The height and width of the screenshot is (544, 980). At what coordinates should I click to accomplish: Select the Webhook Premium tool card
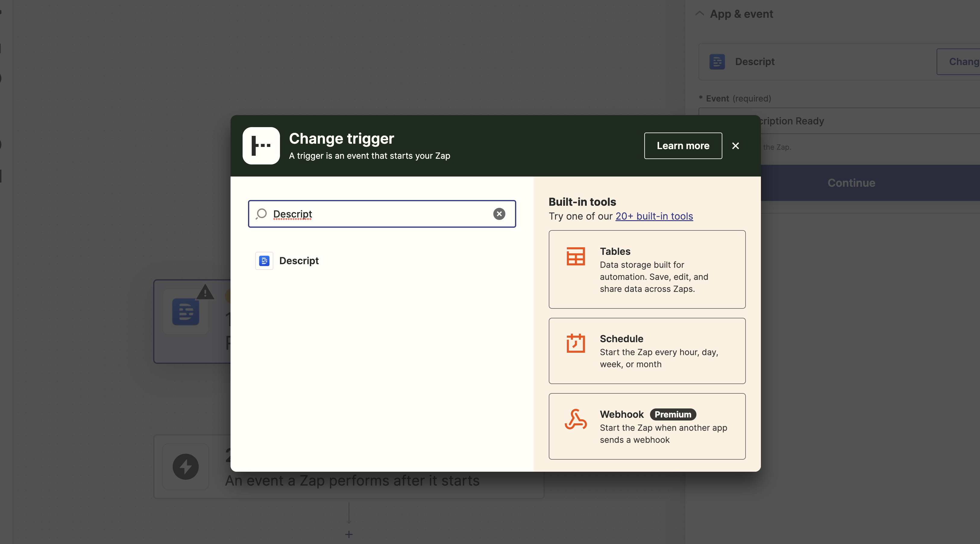(647, 426)
